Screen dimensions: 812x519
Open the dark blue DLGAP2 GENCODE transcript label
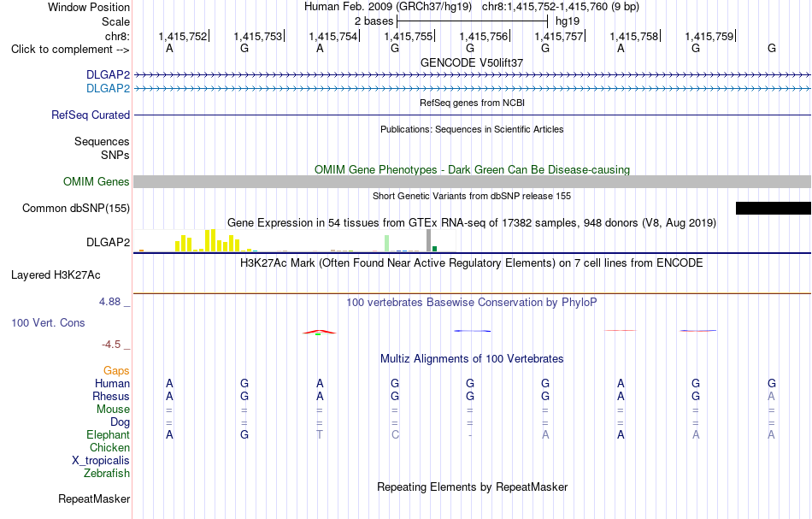tap(108, 75)
